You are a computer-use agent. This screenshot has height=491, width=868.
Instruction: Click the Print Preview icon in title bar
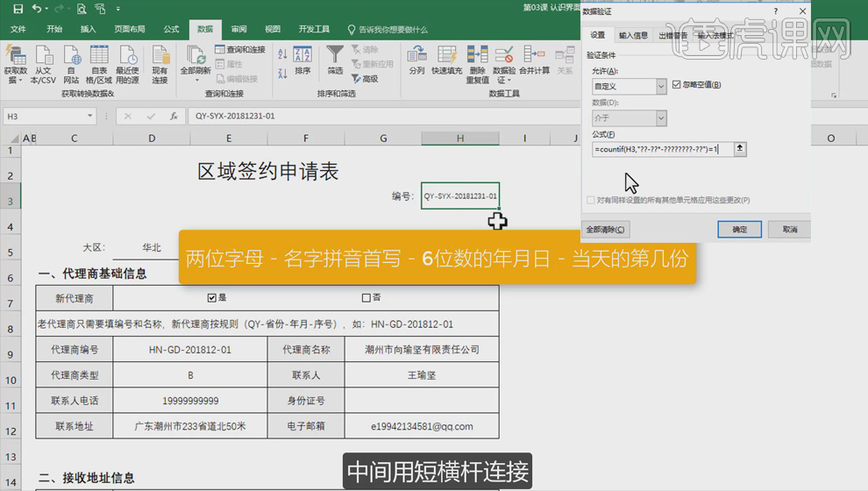[82, 9]
